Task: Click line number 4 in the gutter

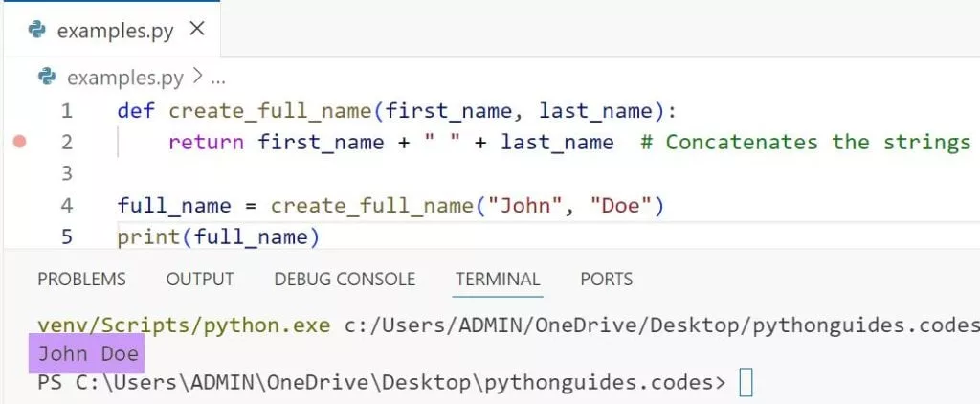Action: click(x=66, y=205)
